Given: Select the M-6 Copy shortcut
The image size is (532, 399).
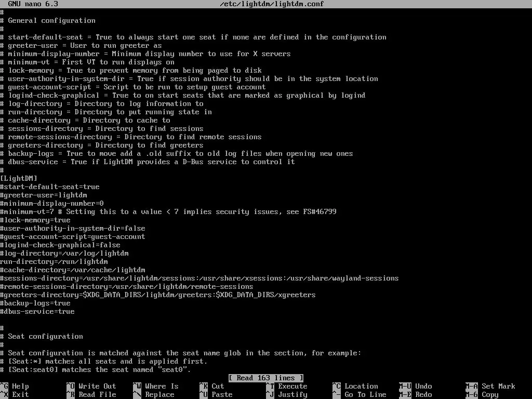Looking at the screenshot, I should point(482,395).
